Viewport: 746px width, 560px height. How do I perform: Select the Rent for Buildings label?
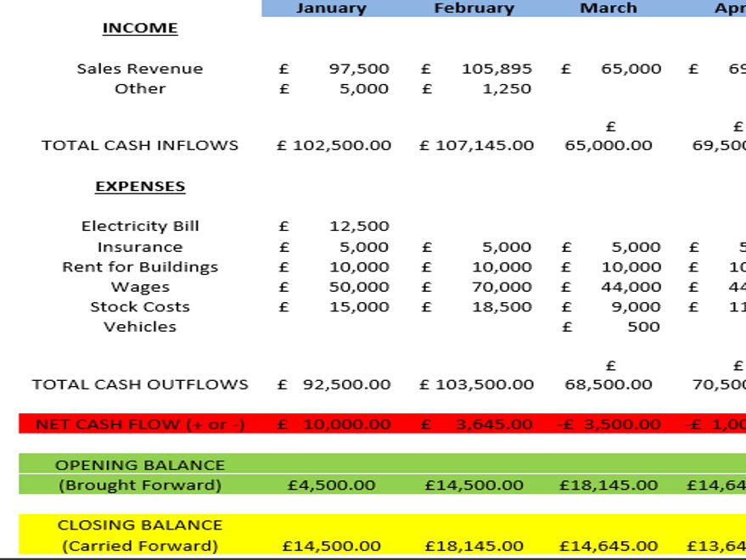(140, 267)
